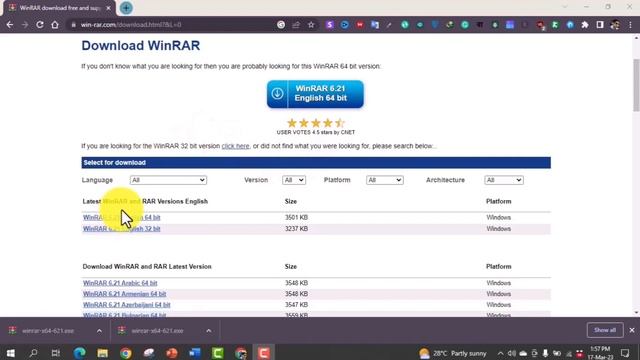Open the Windows Start menu
Viewport: 640px width, 360px height.
(x=11, y=353)
